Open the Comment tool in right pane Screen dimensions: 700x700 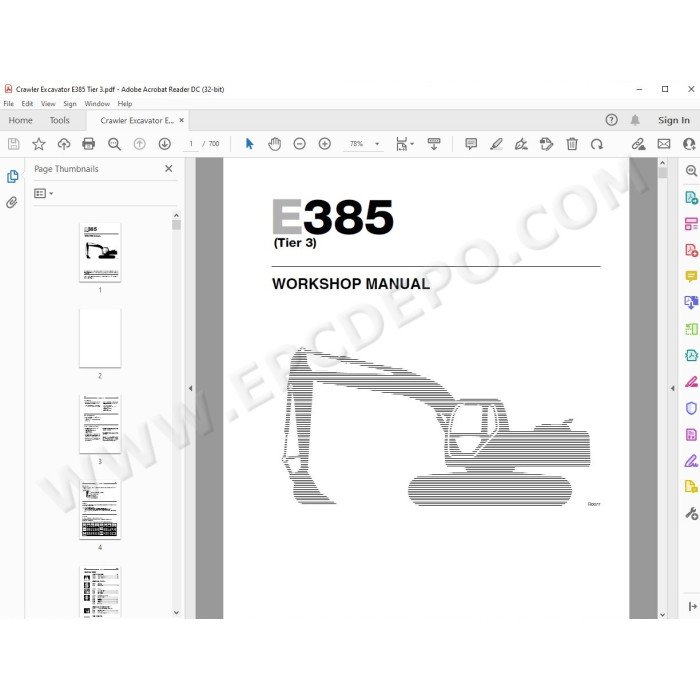[x=691, y=276]
